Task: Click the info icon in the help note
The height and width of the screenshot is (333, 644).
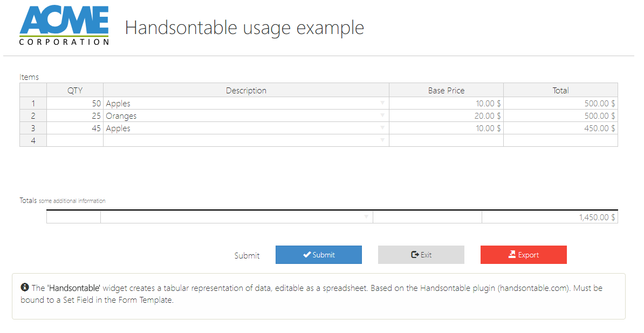Action: (25, 288)
